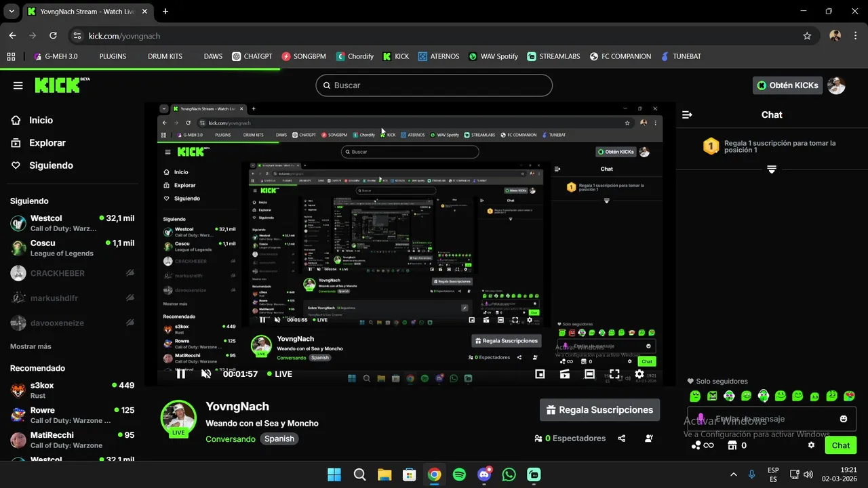Expand list with Mostrar más

(31, 346)
